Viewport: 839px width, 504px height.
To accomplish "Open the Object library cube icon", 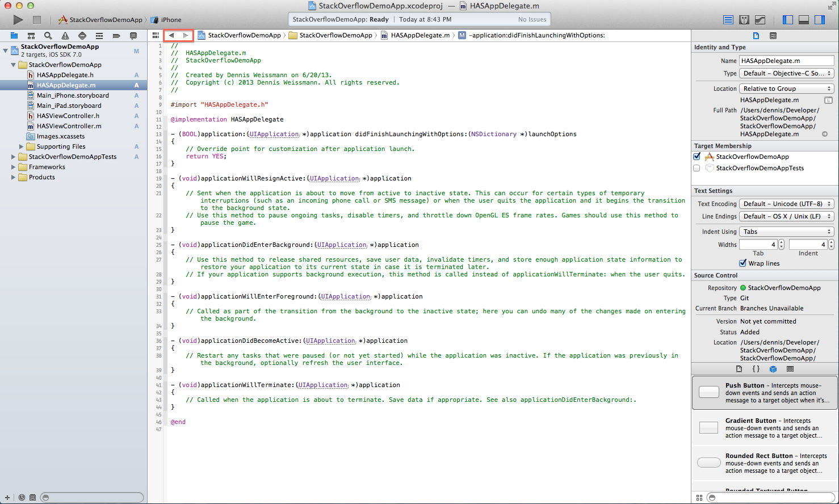I will click(x=773, y=369).
